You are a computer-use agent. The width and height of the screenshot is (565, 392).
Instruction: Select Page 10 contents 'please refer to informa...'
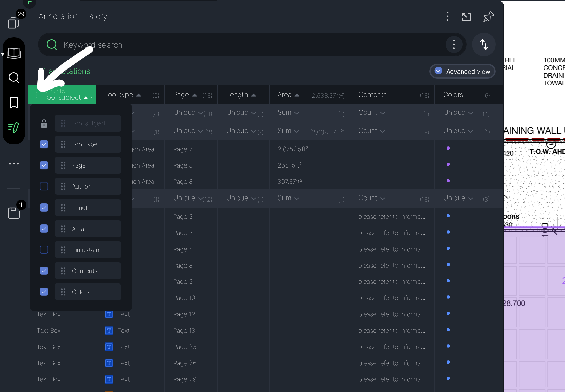392,298
